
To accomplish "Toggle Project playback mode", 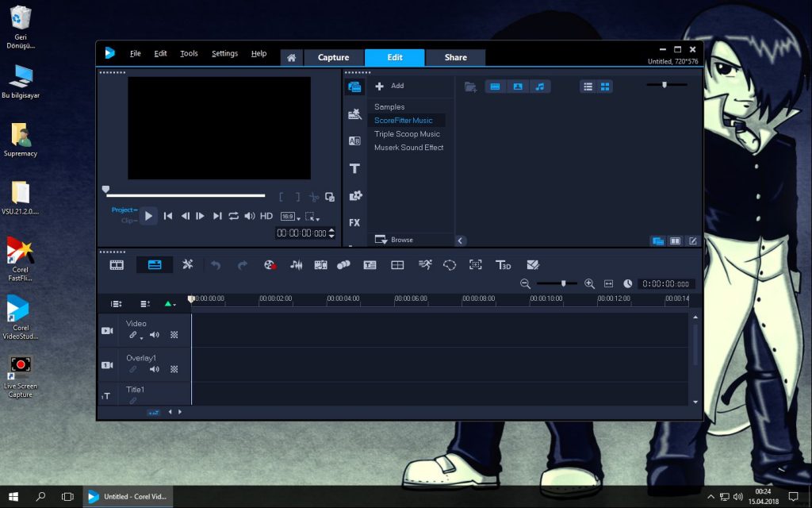I will pos(124,210).
